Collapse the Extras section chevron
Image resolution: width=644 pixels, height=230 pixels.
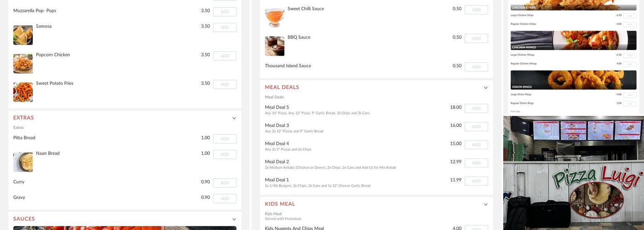click(234, 118)
